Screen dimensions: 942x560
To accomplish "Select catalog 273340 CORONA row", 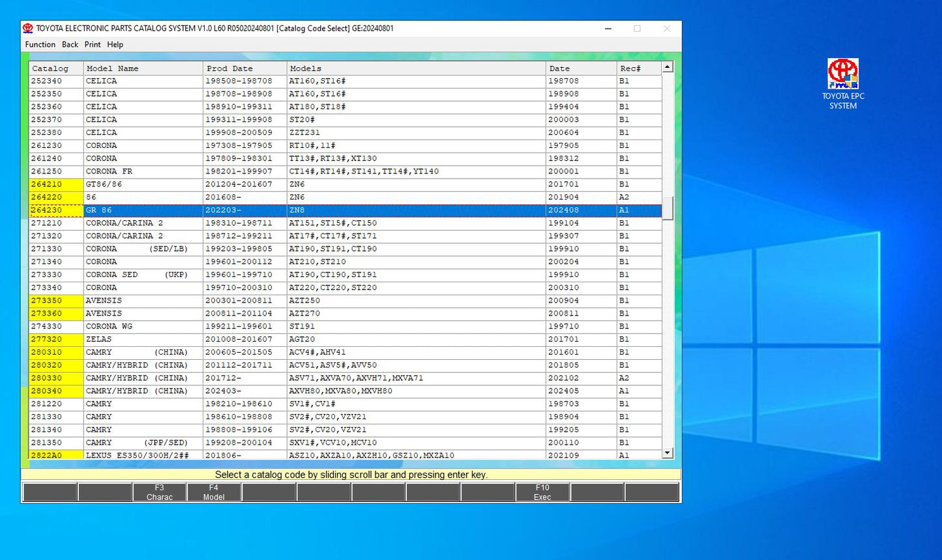I will 346,287.
